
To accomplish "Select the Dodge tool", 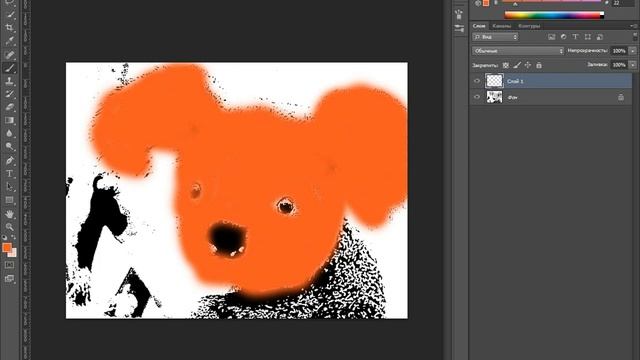I will click(x=10, y=147).
